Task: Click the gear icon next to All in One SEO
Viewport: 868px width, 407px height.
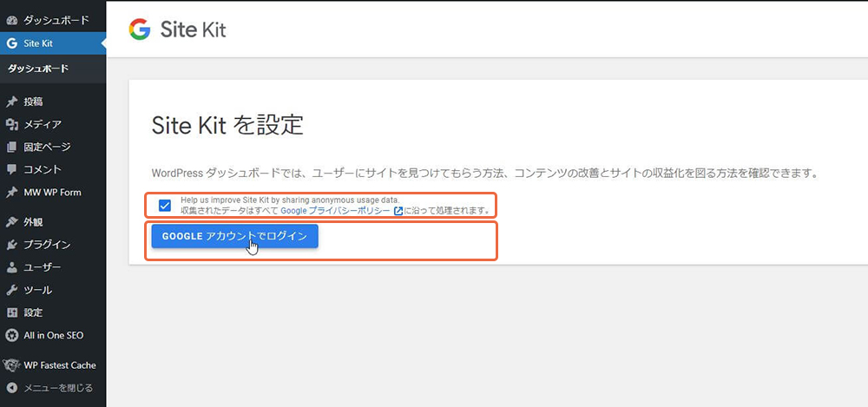Action: (11, 335)
